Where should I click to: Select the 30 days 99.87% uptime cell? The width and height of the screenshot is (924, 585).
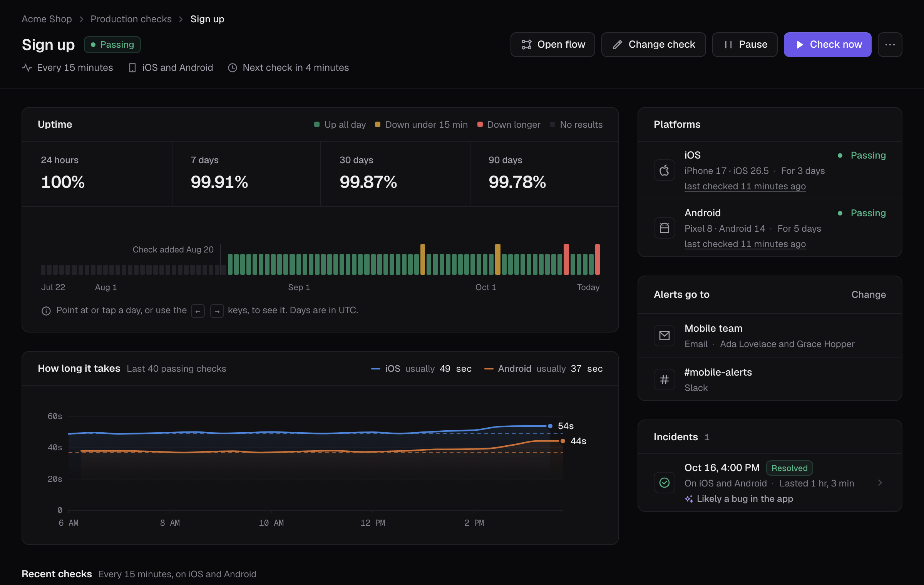pyautogui.click(x=395, y=174)
